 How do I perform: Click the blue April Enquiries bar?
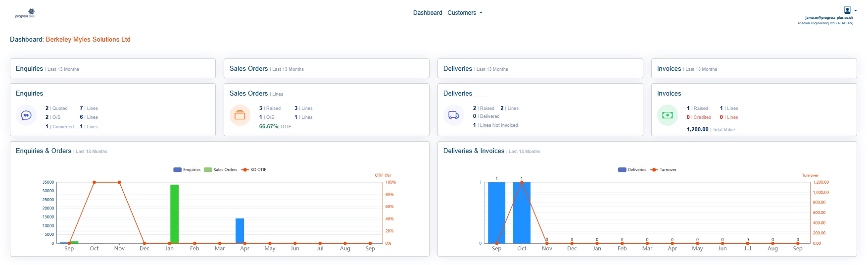[240, 231]
